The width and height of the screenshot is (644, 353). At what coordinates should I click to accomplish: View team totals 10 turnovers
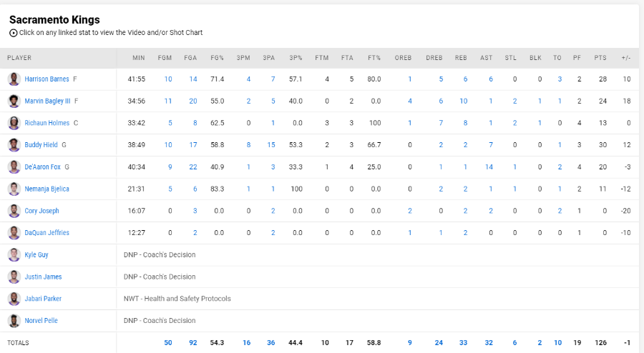click(557, 343)
